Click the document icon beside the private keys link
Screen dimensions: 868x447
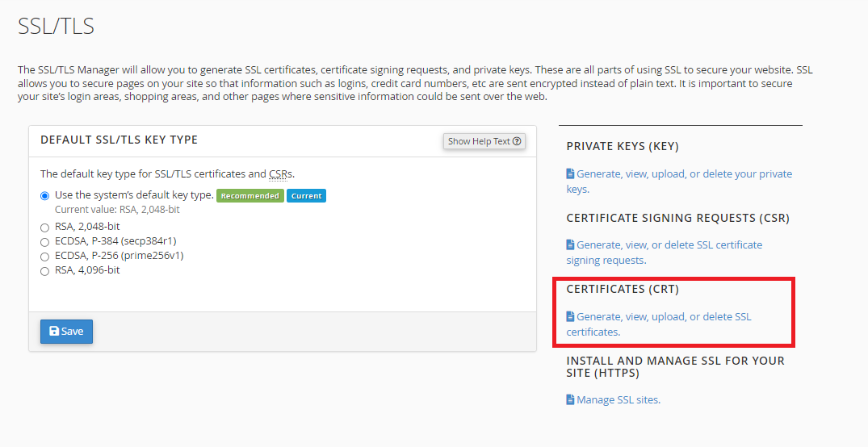(x=570, y=173)
